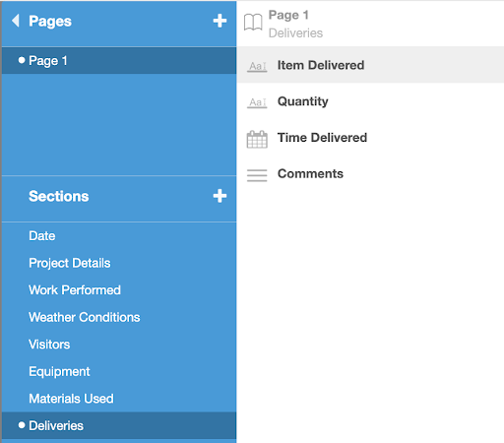Image resolution: width=504 pixels, height=443 pixels.
Task: Click the Pages header label
Action: coord(50,21)
